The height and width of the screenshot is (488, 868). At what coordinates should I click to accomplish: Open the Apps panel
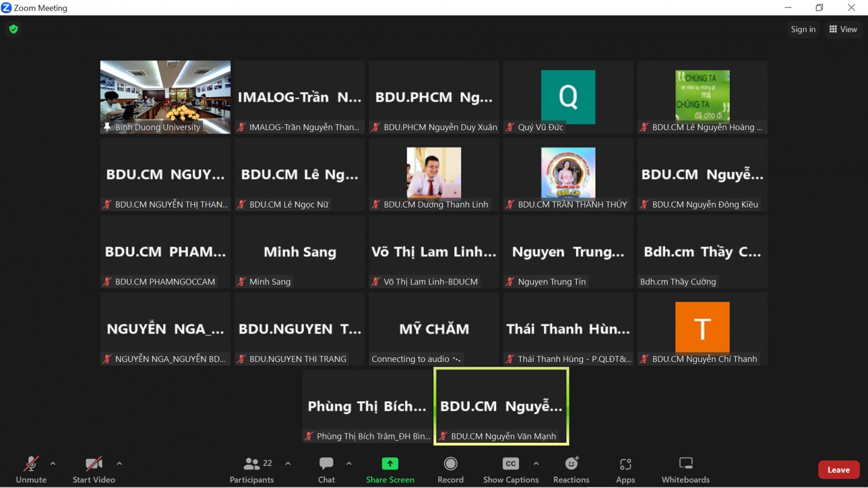click(626, 469)
